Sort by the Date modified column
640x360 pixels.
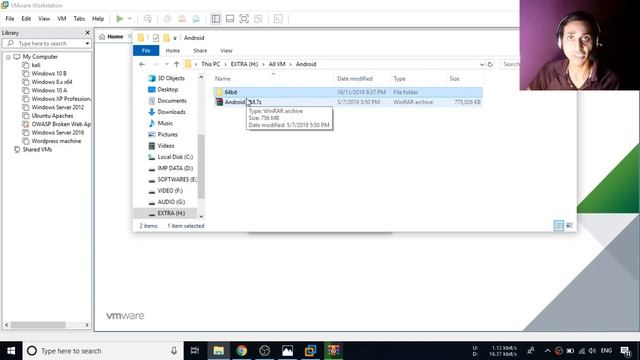coord(355,79)
